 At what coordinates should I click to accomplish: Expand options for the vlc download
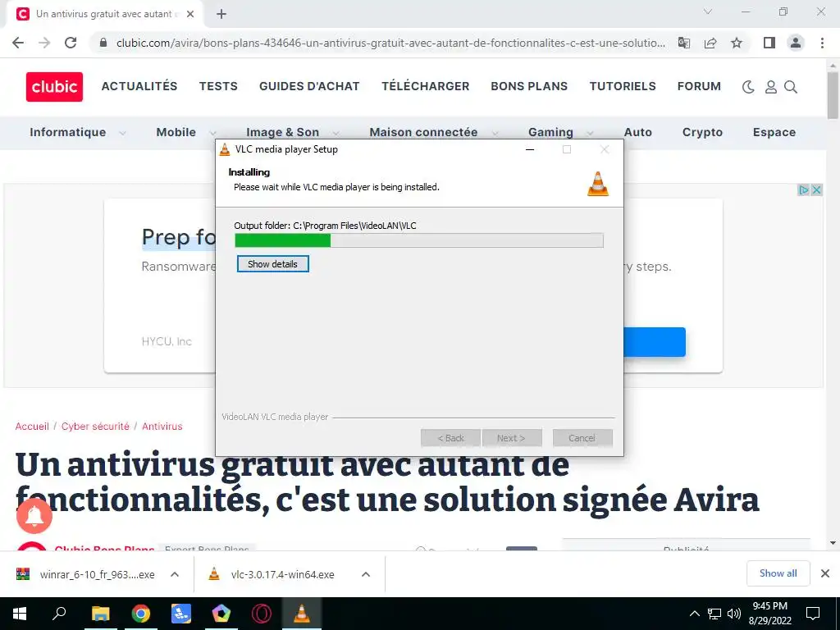click(366, 574)
